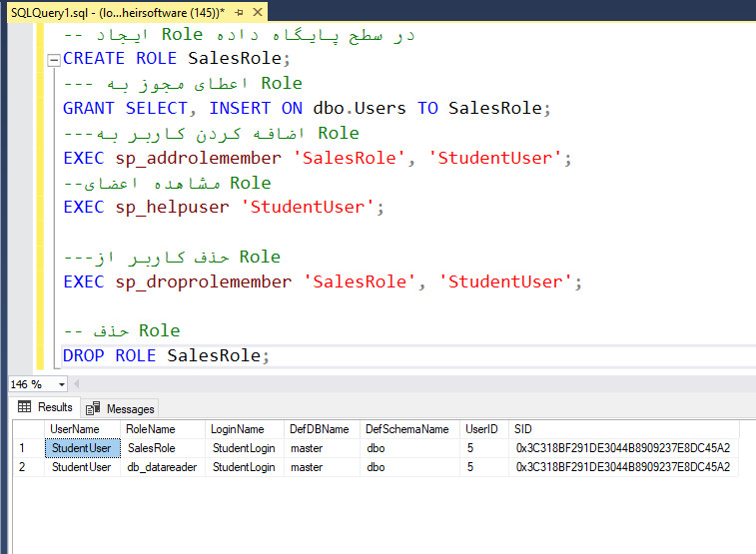Close the SQLQuery1.sql tab
This screenshot has width=756, height=554.
point(258,12)
